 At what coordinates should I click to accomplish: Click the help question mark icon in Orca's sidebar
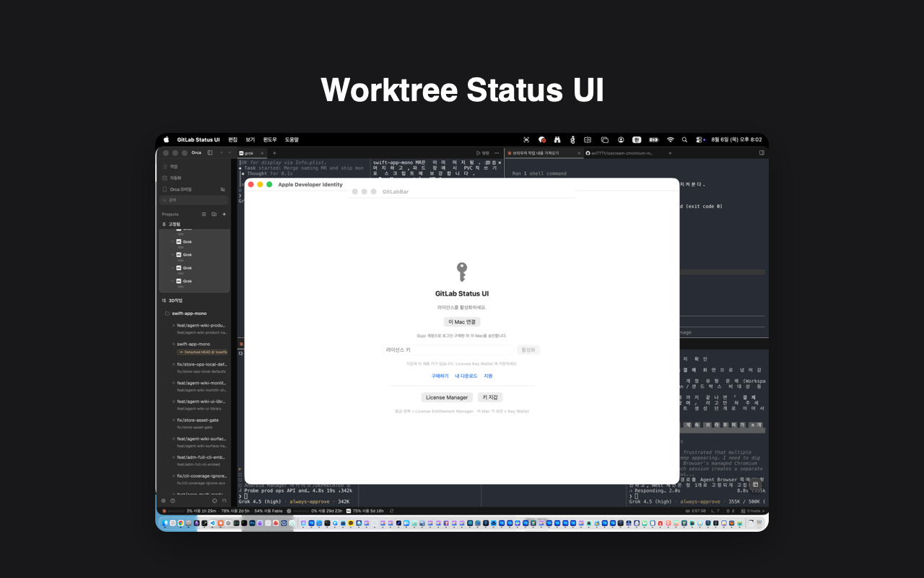click(171, 500)
